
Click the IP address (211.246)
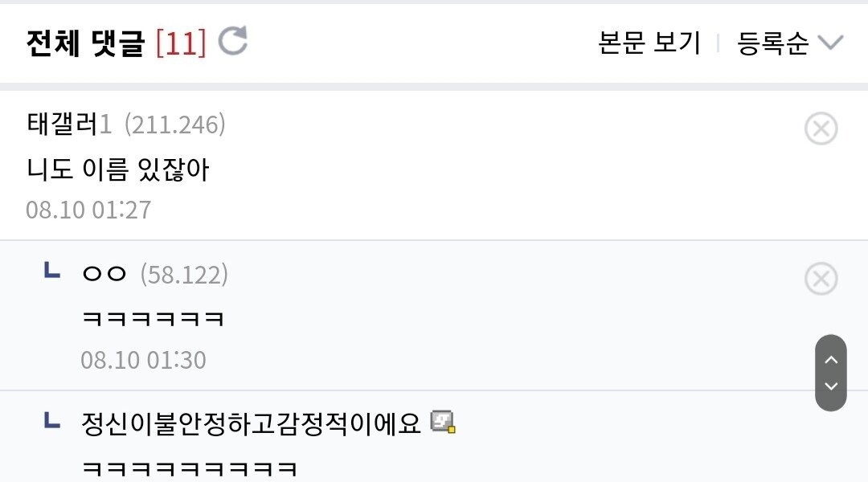174,125
